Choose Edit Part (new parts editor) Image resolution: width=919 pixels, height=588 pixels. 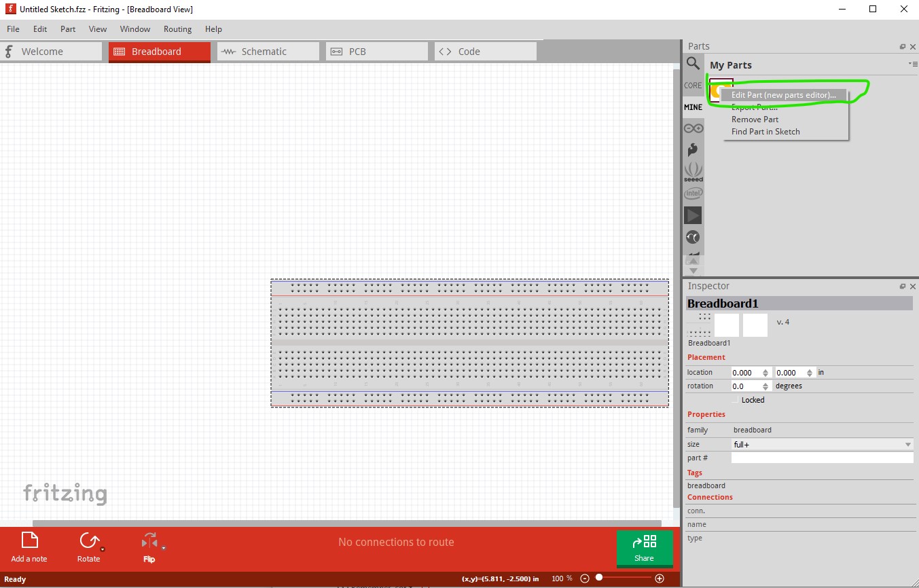(x=785, y=94)
